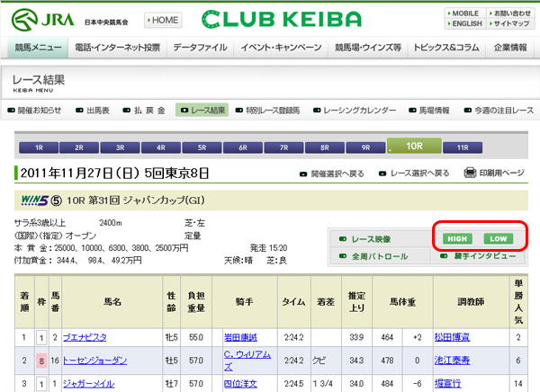This screenshot has height=392, width=540.
Task: Open horse トーセンジョーダン link
Action: [x=94, y=361]
